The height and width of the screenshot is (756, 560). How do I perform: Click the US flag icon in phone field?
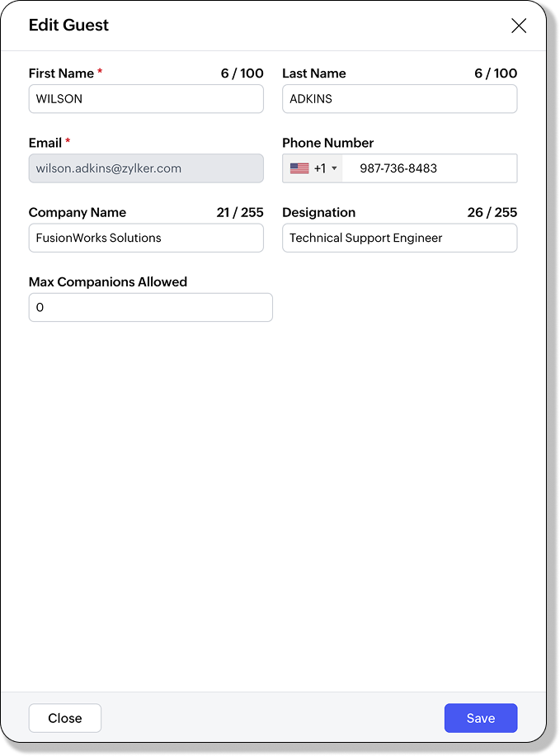299,168
